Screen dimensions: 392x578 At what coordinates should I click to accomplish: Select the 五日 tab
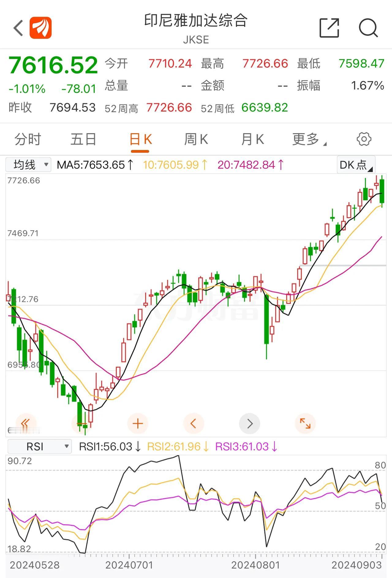[x=84, y=139]
